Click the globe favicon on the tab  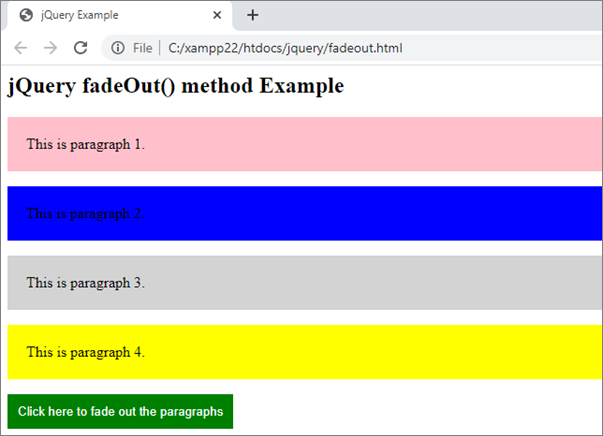click(x=26, y=15)
